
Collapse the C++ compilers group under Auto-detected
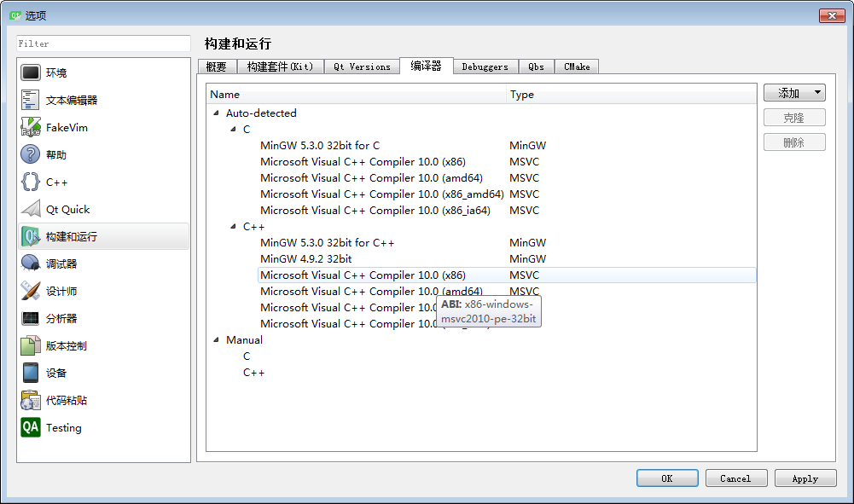pyautogui.click(x=233, y=227)
